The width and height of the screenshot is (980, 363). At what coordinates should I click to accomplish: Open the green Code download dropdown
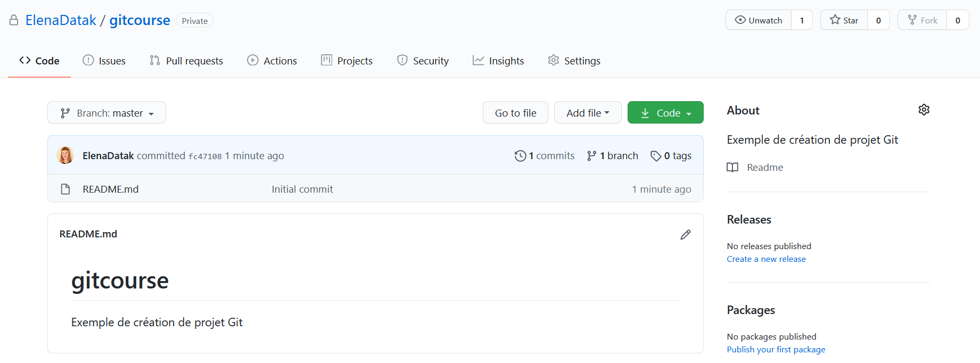[x=665, y=113]
